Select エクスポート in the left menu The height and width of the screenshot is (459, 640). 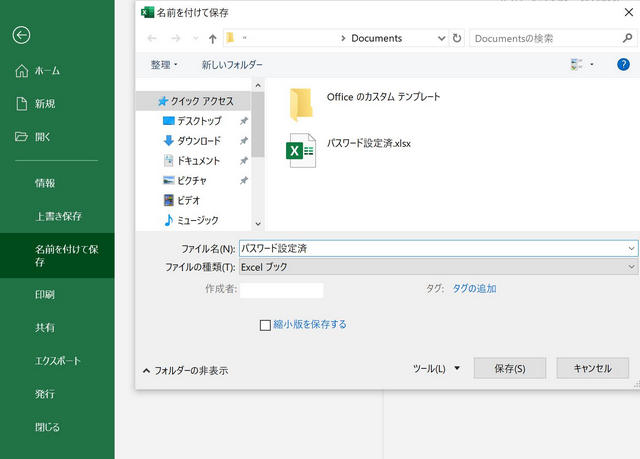58,361
